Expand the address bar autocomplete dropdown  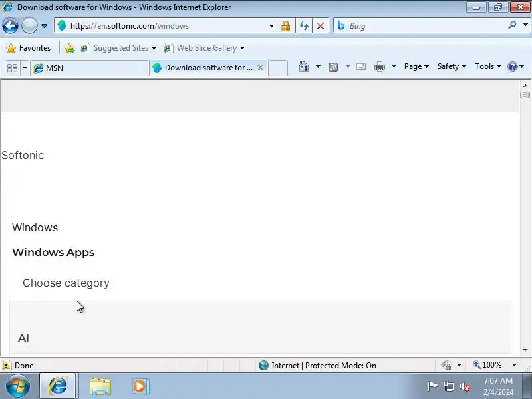pos(271,26)
